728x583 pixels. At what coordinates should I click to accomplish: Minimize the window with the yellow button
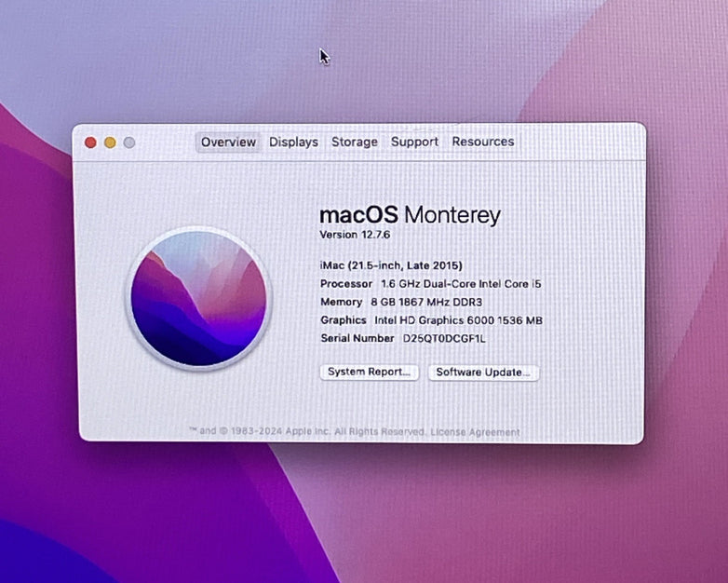[110, 142]
